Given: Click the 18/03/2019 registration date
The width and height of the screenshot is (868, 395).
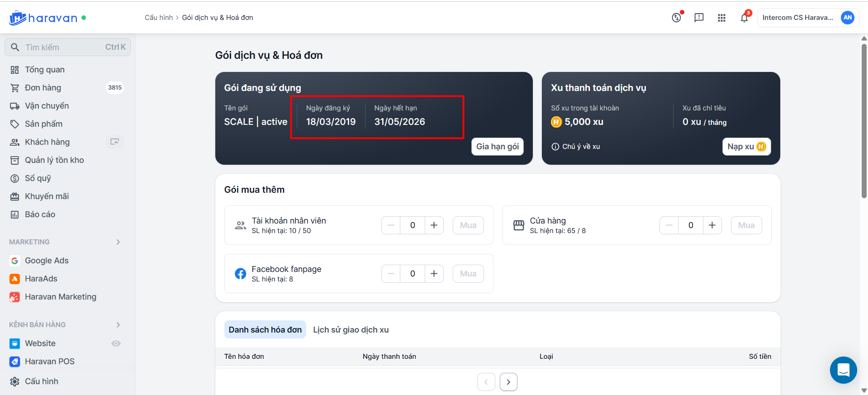Looking at the screenshot, I should click(x=331, y=122).
